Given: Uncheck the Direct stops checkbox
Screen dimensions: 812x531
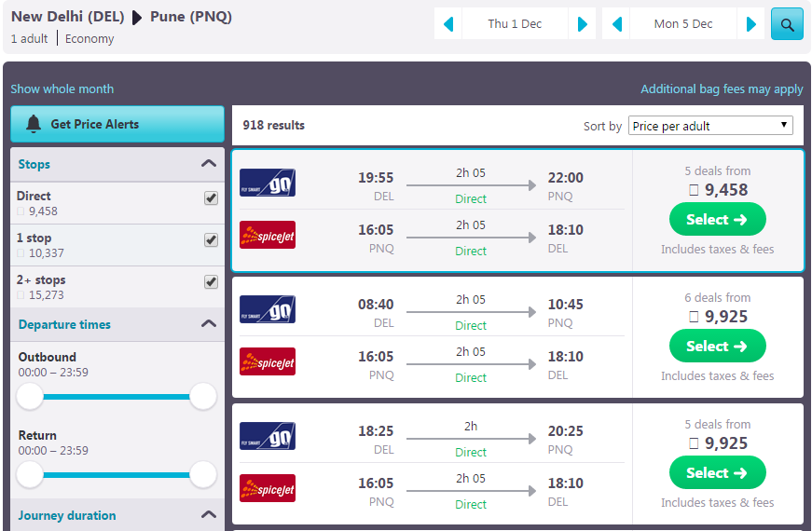Looking at the screenshot, I should pyautogui.click(x=211, y=198).
